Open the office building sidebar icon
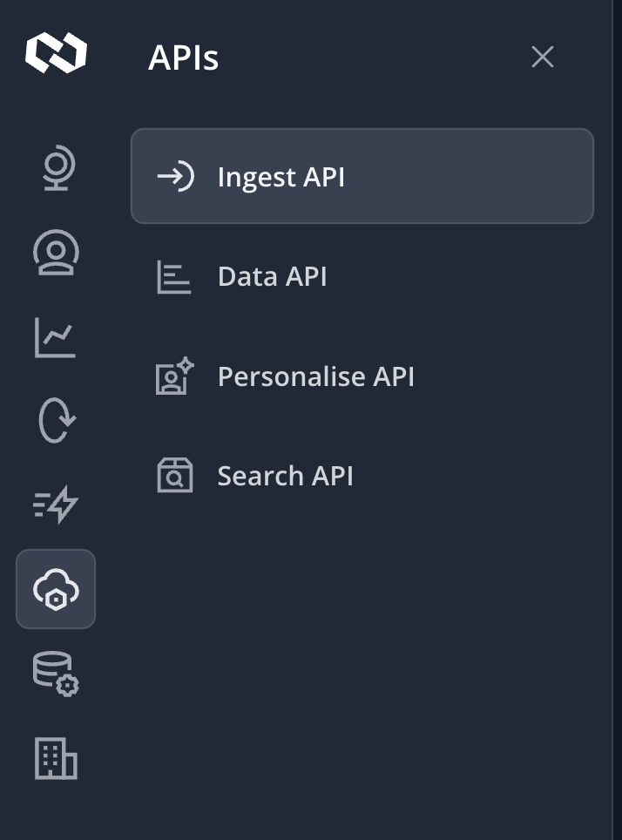The width and height of the screenshot is (622, 840). coord(56,757)
